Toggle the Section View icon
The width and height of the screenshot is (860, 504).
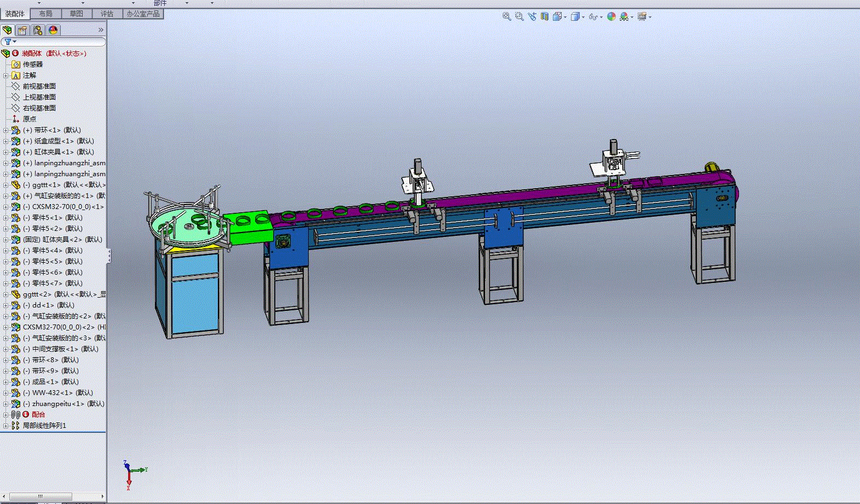point(545,17)
